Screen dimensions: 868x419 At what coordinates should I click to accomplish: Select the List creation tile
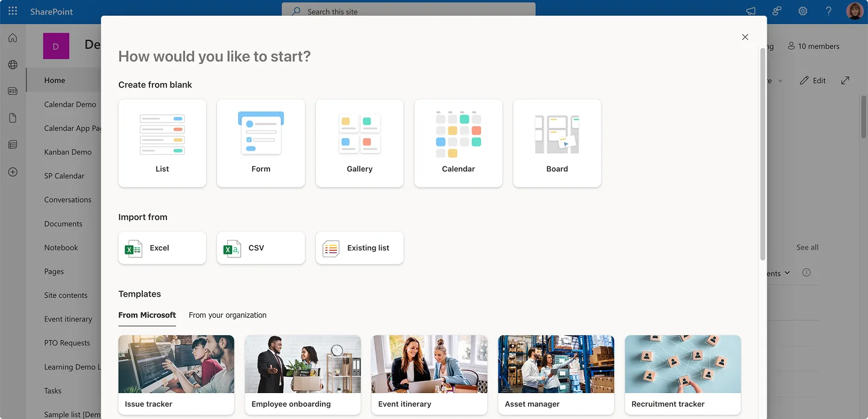[162, 143]
